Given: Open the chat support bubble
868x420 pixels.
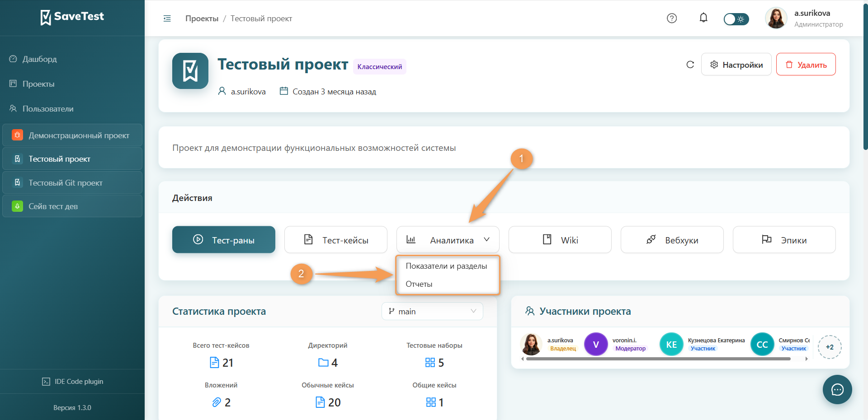Looking at the screenshot, I should pyautogui.click(x=837, y=389).
